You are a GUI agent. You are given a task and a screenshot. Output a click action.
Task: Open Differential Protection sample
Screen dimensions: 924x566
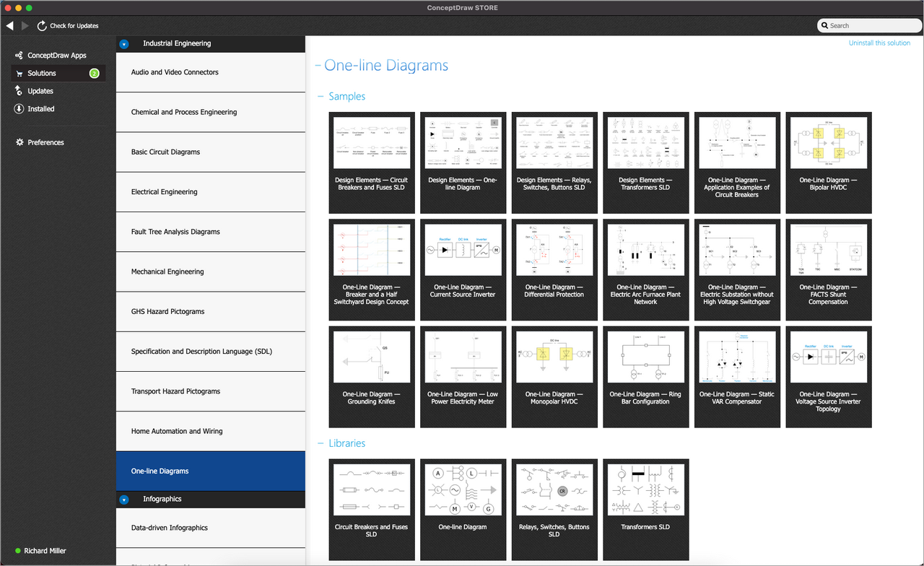click(554, 270)
